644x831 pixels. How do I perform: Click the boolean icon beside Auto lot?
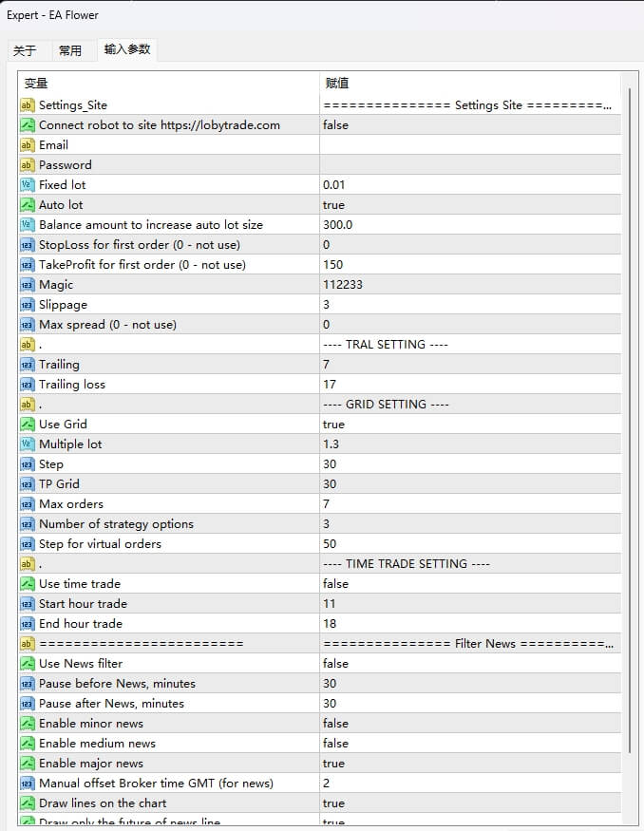tap(27, 205)
